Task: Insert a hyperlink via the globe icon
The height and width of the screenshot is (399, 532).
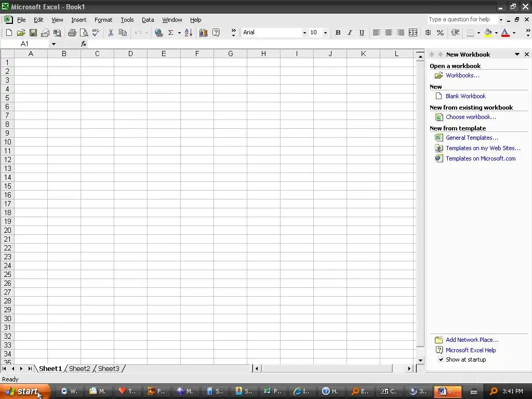Action: [x=158, y=33]
